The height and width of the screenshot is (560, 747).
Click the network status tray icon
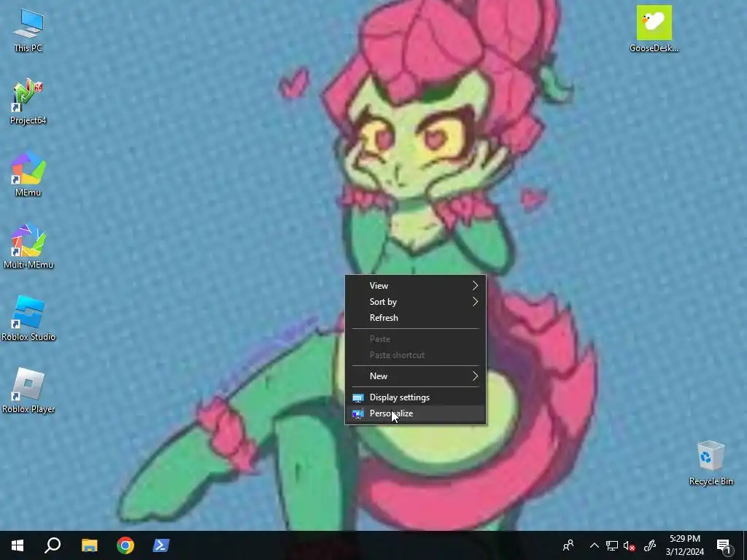(612, 545)
